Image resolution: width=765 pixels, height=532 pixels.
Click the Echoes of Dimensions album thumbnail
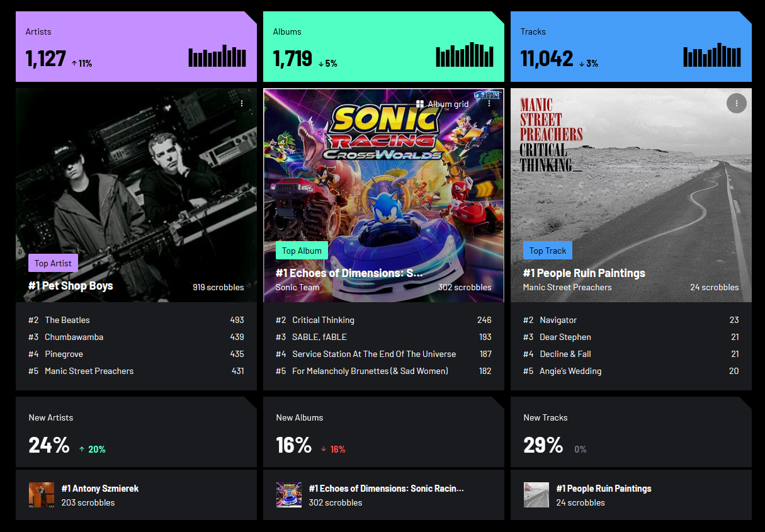tap(289, 495)
